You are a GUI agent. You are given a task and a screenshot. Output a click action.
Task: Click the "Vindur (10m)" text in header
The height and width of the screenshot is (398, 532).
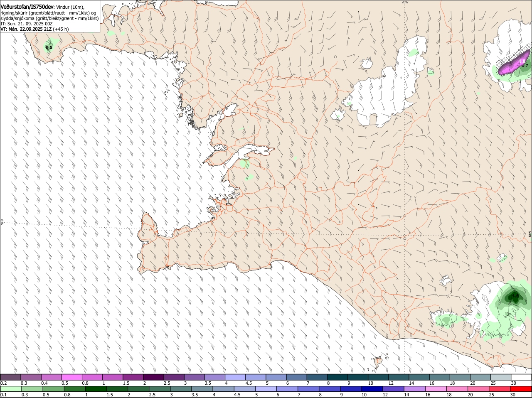[x=70, y=7]
